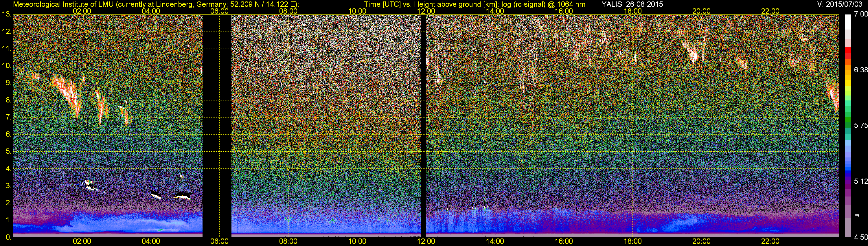Click the 10:00 label on the bottom time axis
This screenshot has height=246, width=868.
[x=357, y=242]
